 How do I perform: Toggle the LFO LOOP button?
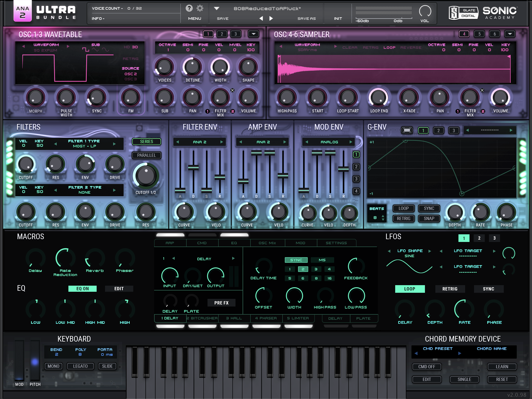(x=410, y=289)
